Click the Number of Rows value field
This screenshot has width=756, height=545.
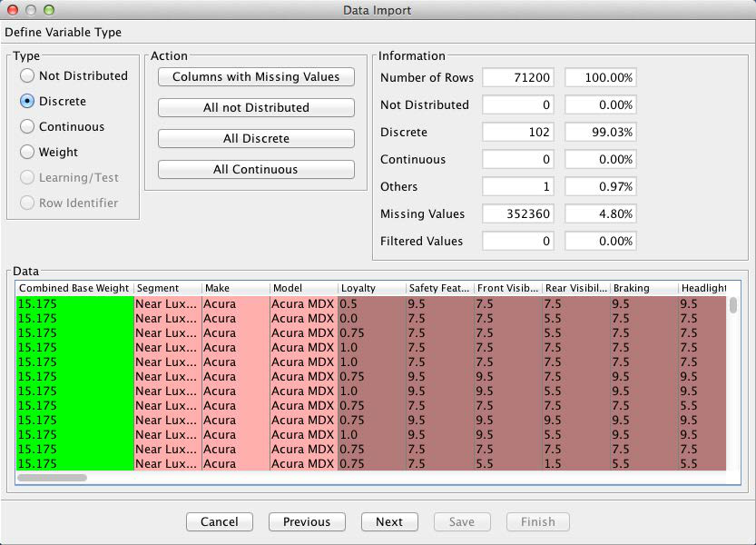518,78
